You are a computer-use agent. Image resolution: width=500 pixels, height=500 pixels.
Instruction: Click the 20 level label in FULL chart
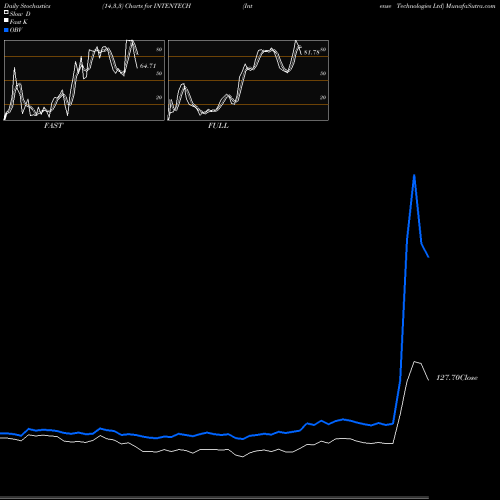click(x=323, y=97)
